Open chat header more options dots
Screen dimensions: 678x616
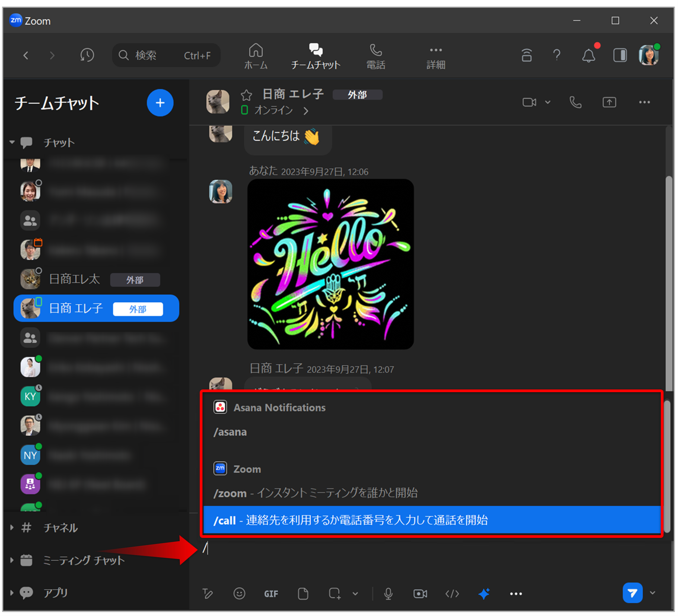click(x=645, y=102)
